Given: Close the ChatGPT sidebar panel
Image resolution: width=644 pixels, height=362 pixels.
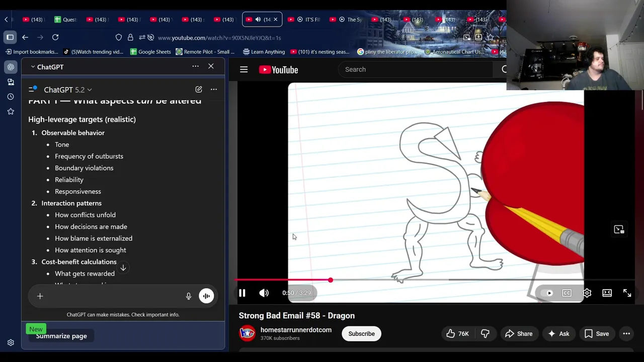Looking at the screenshot, I should 211,66.
